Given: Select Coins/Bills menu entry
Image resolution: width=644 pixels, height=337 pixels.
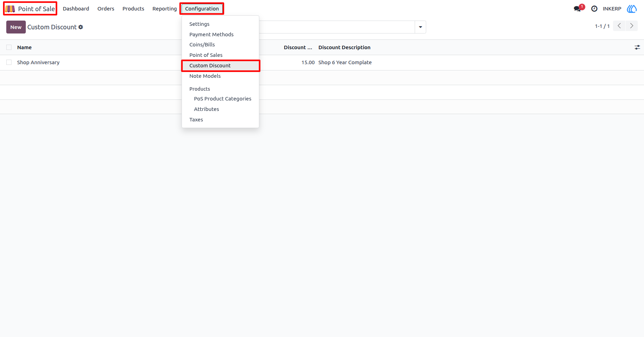Looking at the screenshot, I should (x=220, y=45).
